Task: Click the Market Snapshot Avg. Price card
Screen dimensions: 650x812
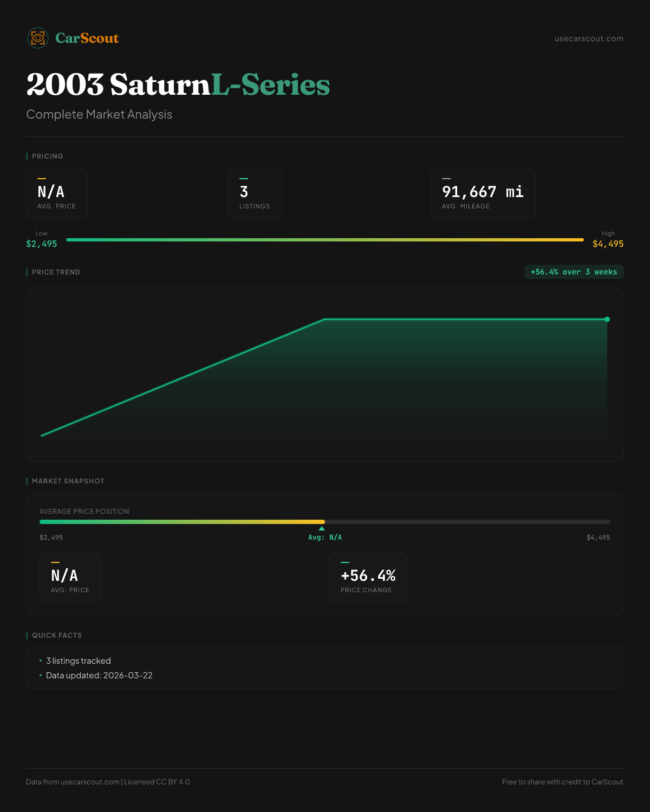Action: pyautogui.click(x=70, y=578)
